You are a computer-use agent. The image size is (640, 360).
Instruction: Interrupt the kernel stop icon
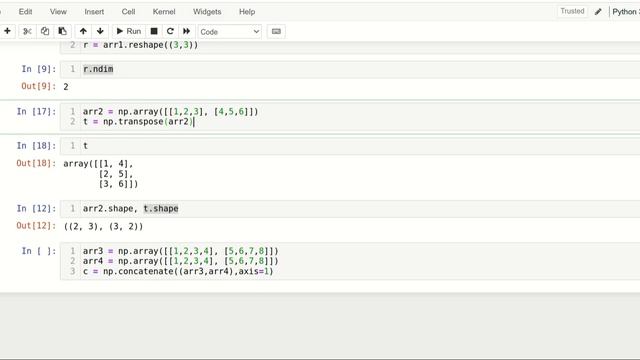154,31
